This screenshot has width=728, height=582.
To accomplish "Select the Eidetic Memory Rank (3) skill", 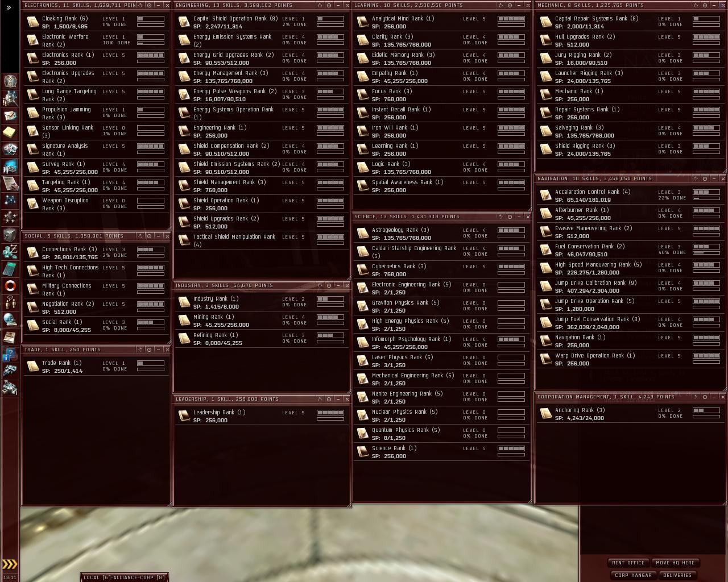I will 441,59.
